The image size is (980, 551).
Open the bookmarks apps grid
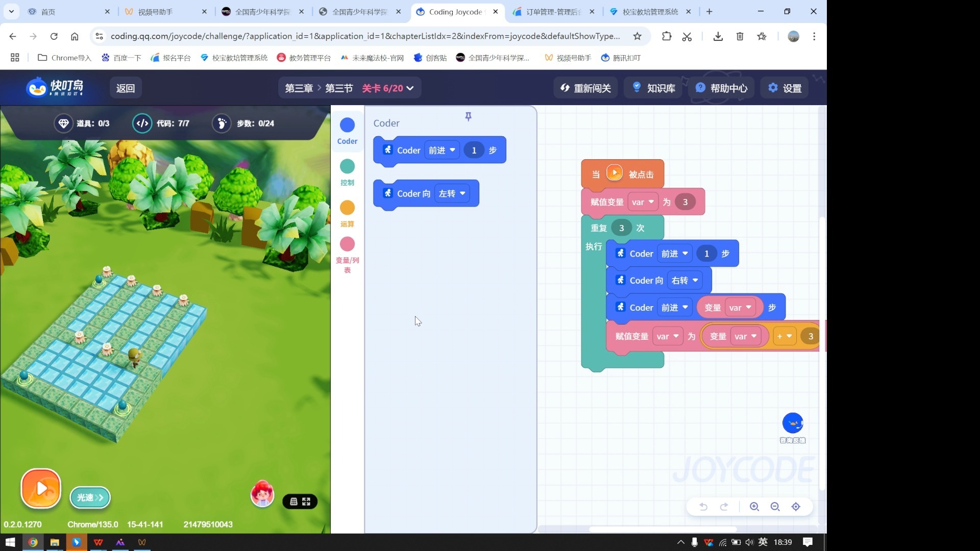15,58
